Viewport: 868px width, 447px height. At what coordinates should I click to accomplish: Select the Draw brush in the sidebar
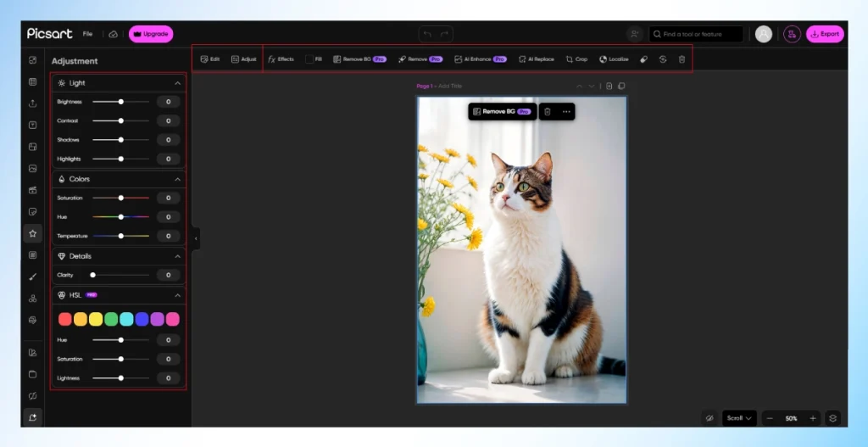(33, 277)
